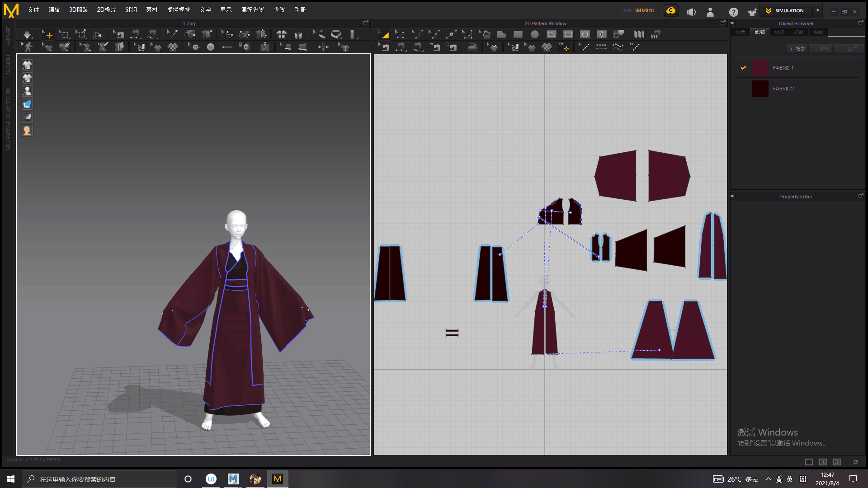Select the FABRIC 2 item
Viewport: 868px width, 488px height.
[783, 89]
